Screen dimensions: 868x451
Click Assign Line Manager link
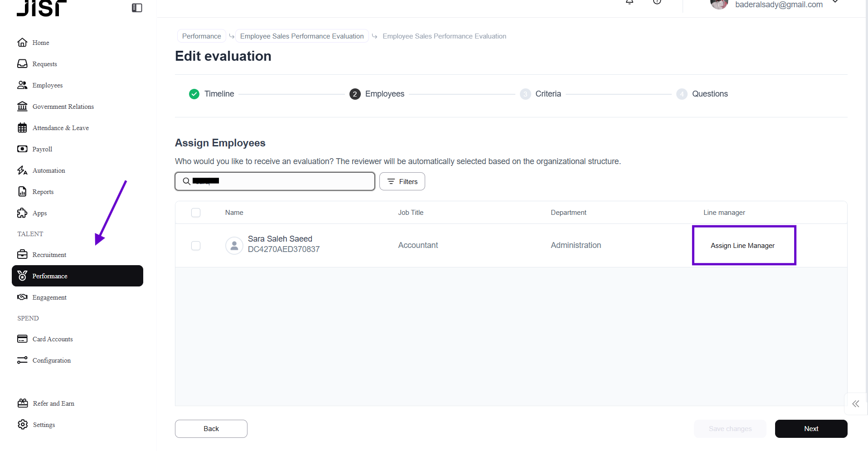coord(742,246)
